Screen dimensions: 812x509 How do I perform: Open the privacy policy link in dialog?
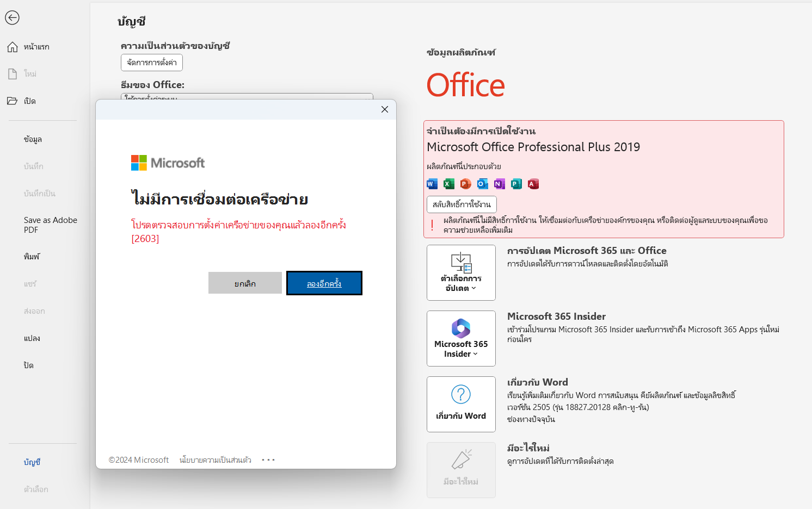(216, 460)
